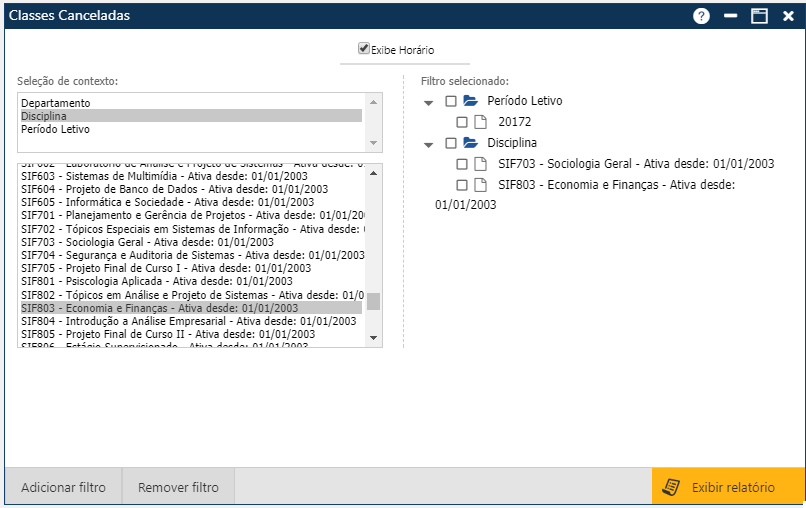Click SIF703 Sociologia Geral filter tree label
Viewport: 806px width, 508px height.
(x=636, y=164)
